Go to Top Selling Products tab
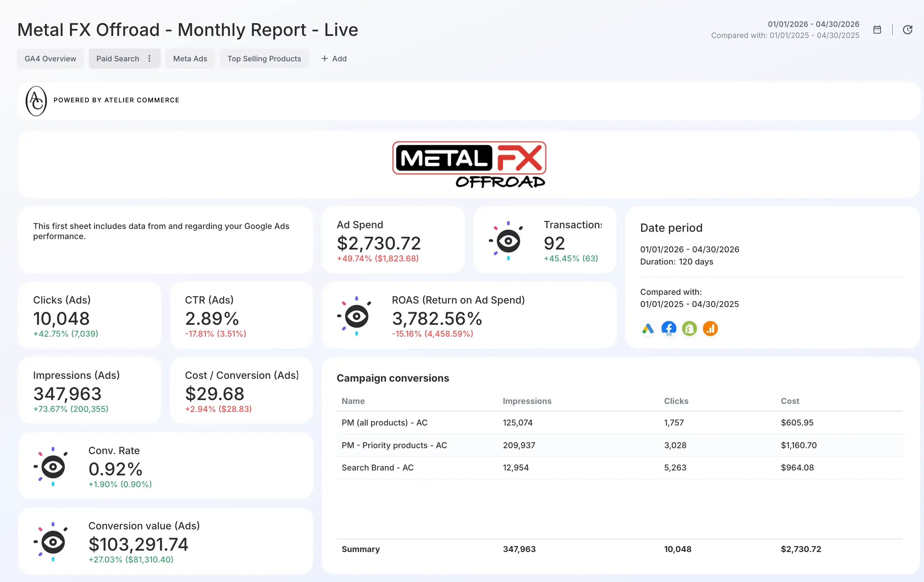The image size is (924, 582). tap(264, 58)
